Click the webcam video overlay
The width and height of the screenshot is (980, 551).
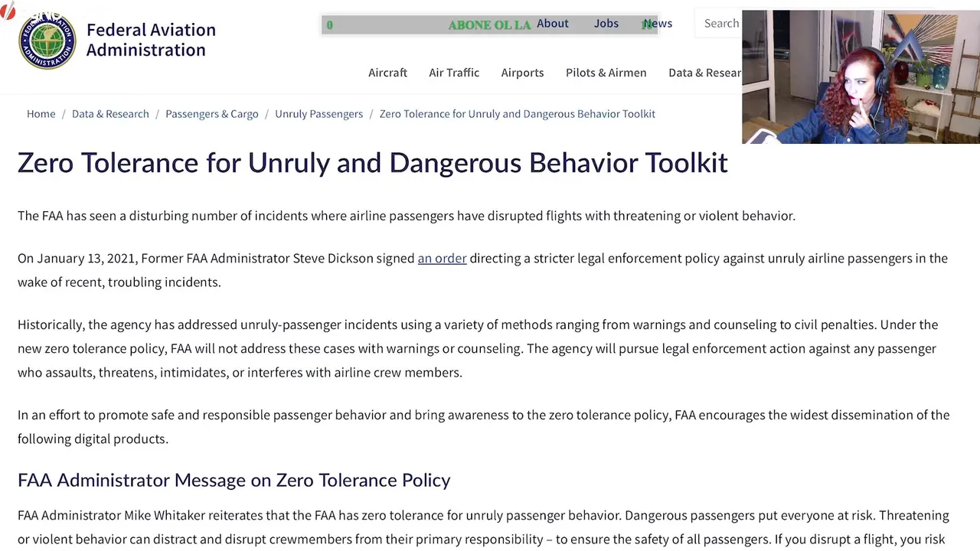pos(861,77)
